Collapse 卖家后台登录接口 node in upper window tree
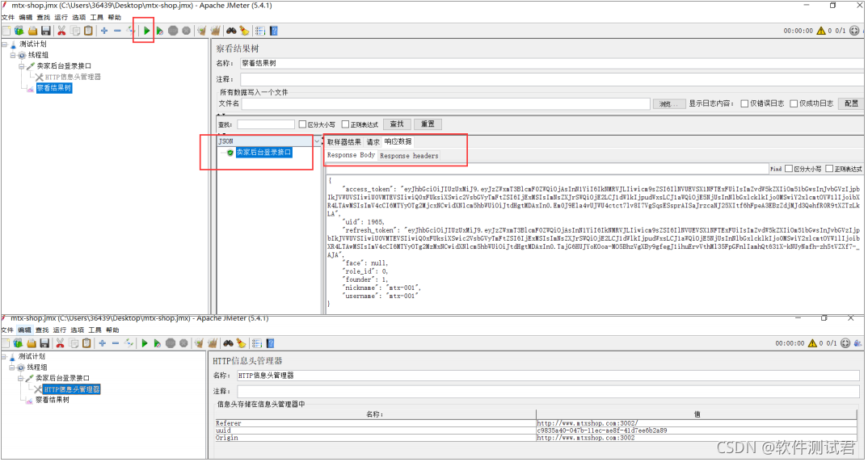Screen dimensions: 868x462 point(22,66)
